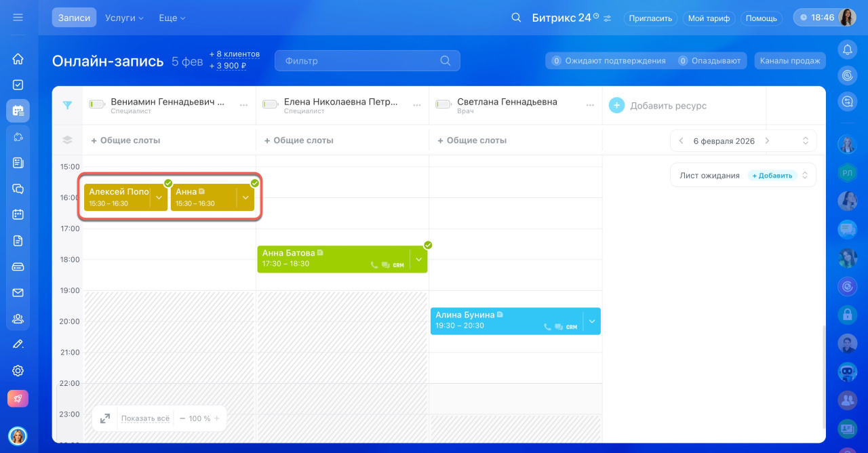Click + 8 клиентов link

(x=235, y=54)
